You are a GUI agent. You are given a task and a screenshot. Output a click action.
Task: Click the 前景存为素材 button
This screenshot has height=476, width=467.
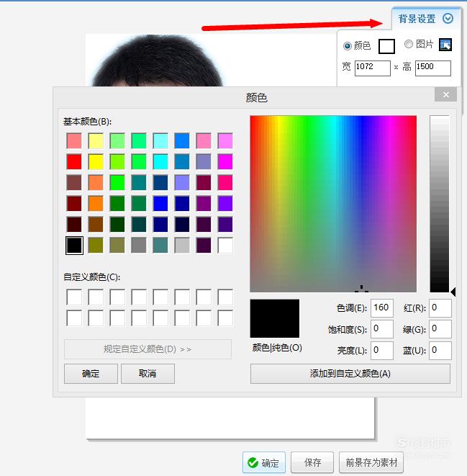(x=371, y=462)
